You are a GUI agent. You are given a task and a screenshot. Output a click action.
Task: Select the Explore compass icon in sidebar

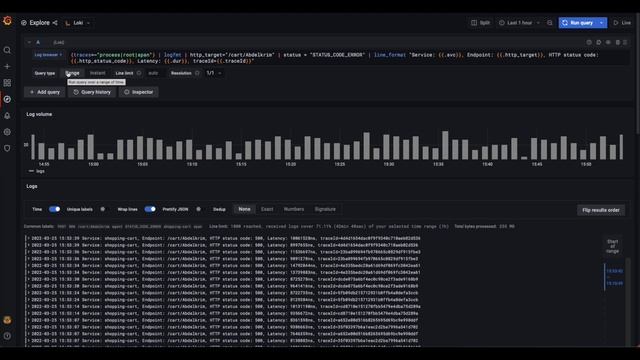coord(7,99)
